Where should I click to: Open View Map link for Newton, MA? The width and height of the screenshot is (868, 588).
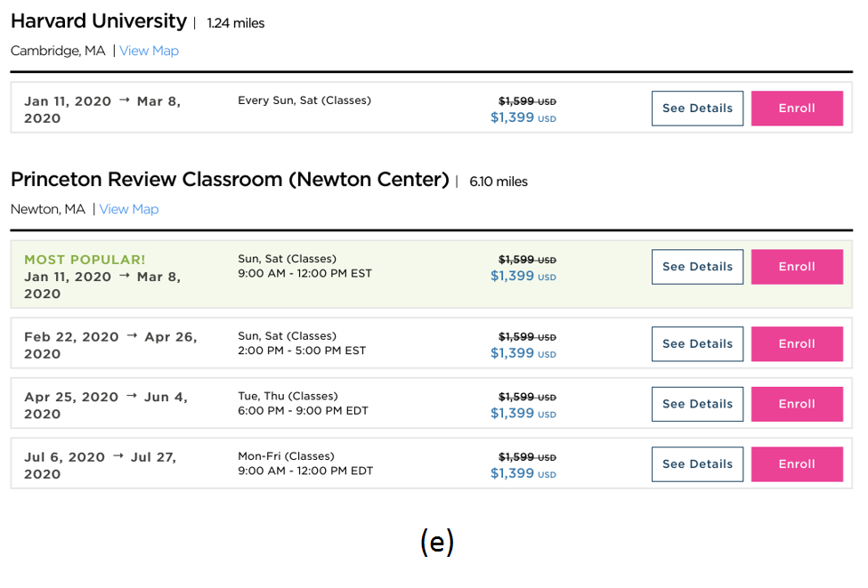[x=128, y=209]
